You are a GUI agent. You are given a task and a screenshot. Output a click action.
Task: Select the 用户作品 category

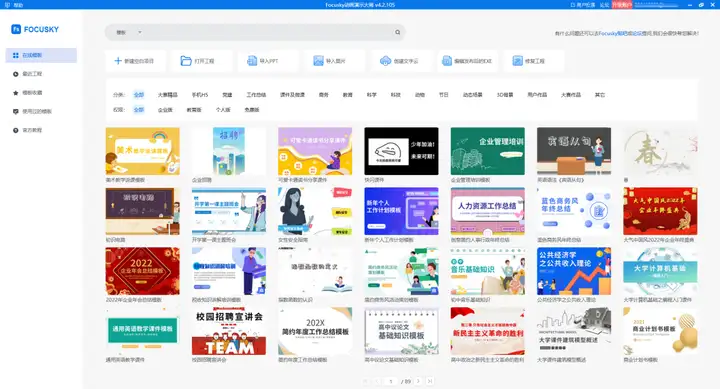[537, 95]
